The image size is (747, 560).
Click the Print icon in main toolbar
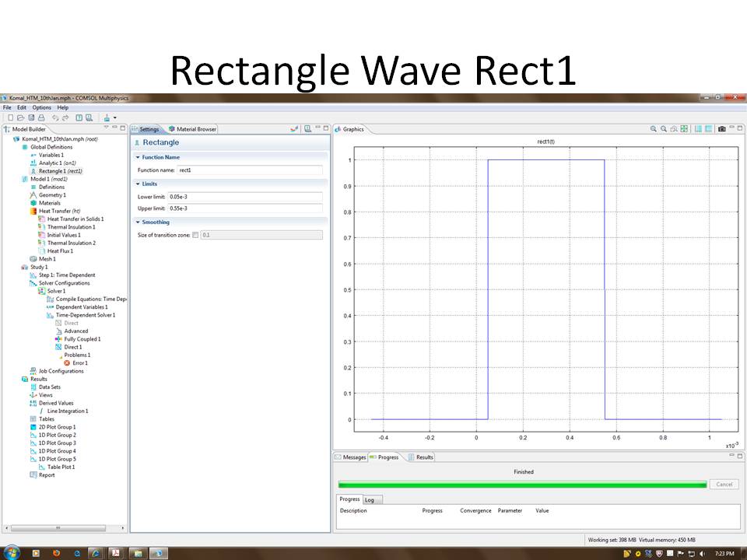(x=40, y=117)
